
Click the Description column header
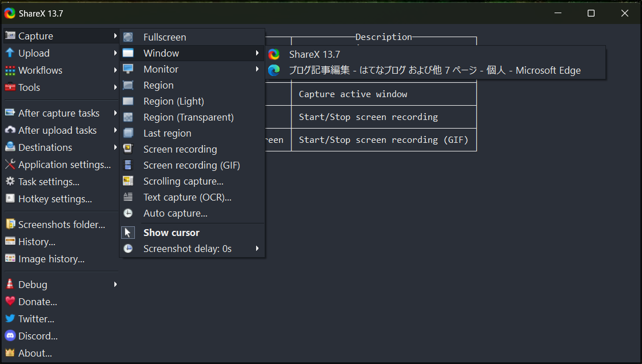[x=384, y=37]
